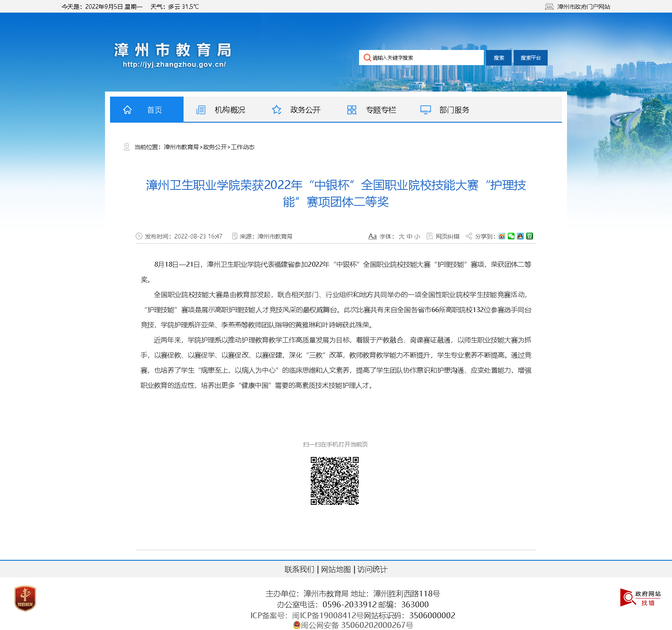Click the 党政机关 badge icon
The image size is (672, 630).
[x=25, y=598]
